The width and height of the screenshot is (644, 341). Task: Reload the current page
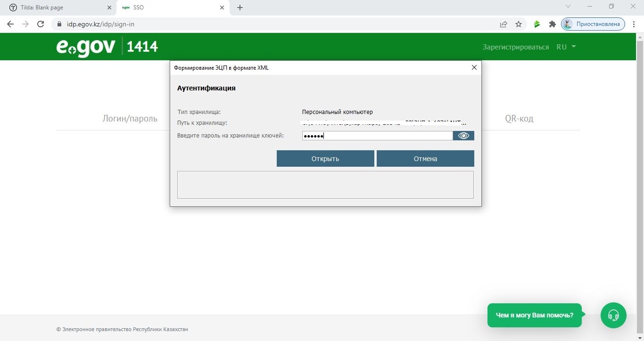pos(41,24)
